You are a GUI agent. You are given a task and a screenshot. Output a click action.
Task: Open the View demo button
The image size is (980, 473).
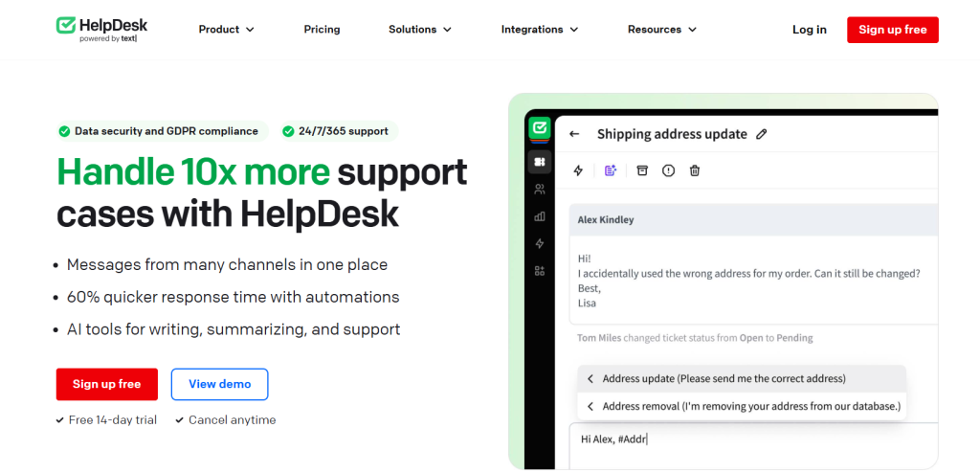pos(219,384)
